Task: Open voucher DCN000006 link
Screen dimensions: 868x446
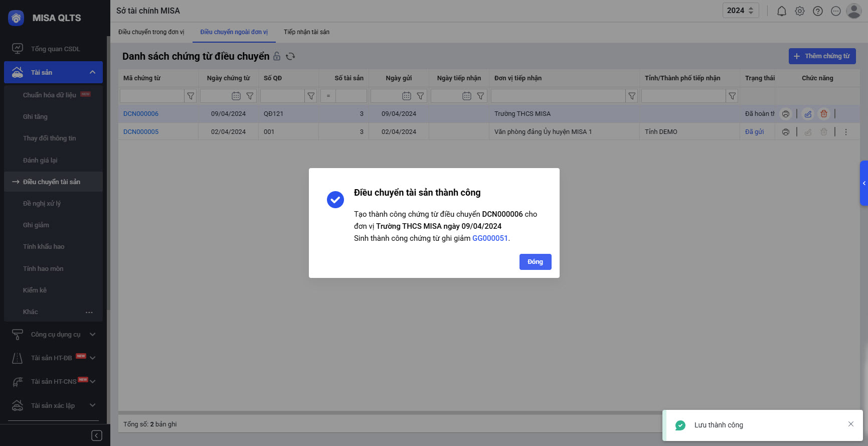Action: 141,114
